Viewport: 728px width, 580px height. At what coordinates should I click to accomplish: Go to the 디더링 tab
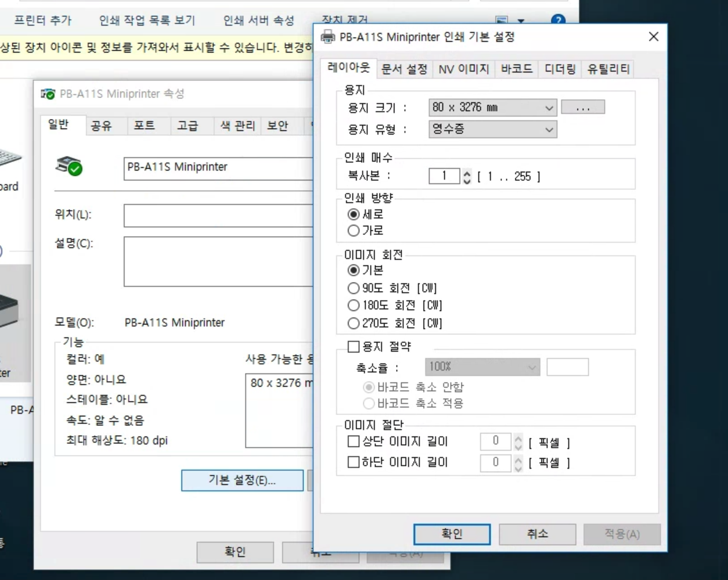click(560, 69)
